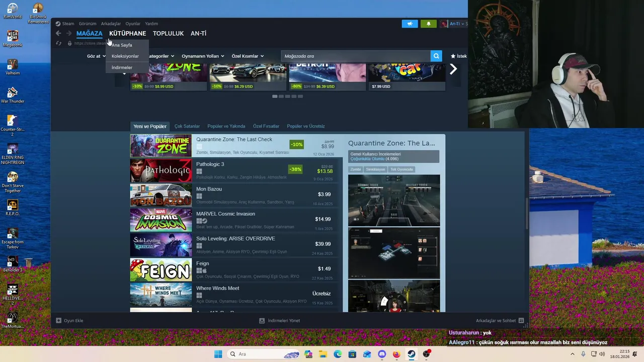Open Firefox from the taskbar
Screen dimensions: 644x362
(396, 354)
